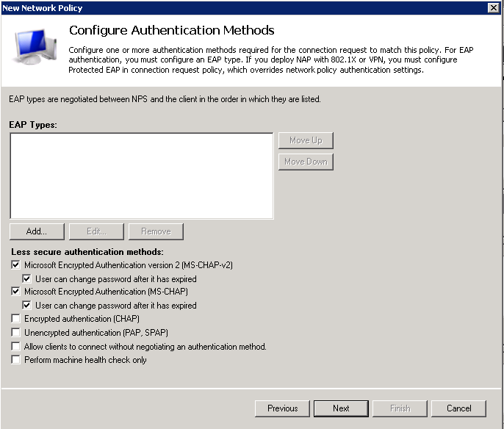Click the Add... button for EAP types

[x=37, y=231]
